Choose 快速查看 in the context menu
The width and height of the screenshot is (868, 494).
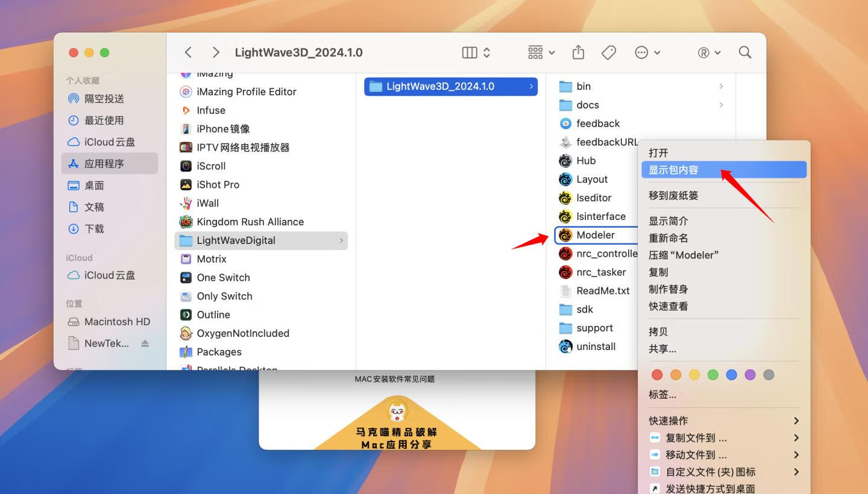[x=724, y=306]
